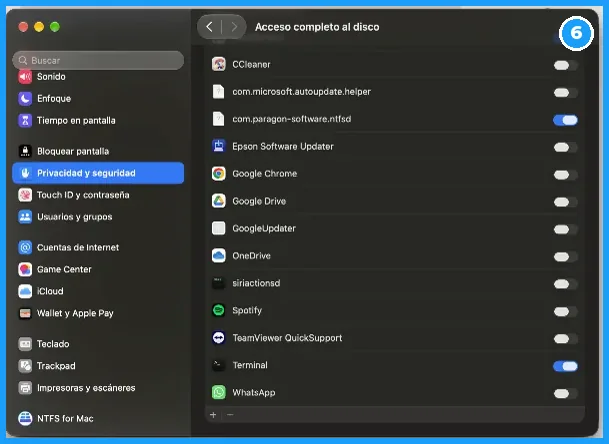Screen dimensions: 609x444
Task: Open Wallet y Apple Pay settings
Action: click(98, 313)
